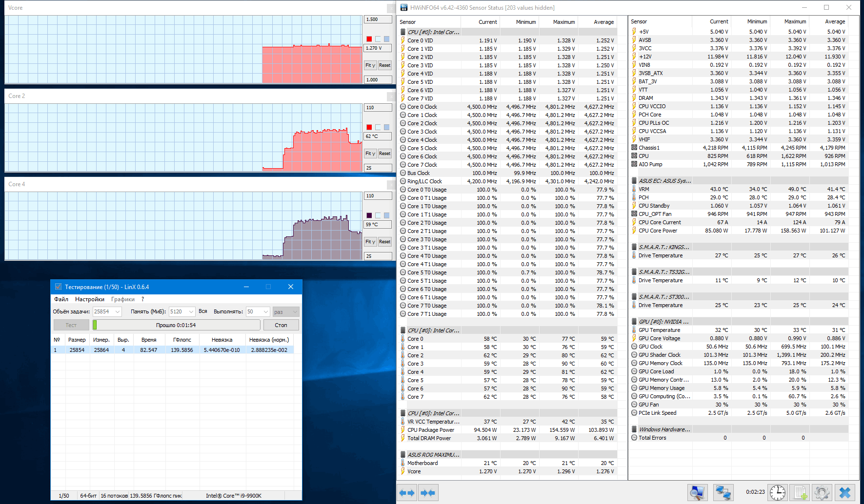Click the Average column header in right HWiNFO pane

[x=829, y=21]
